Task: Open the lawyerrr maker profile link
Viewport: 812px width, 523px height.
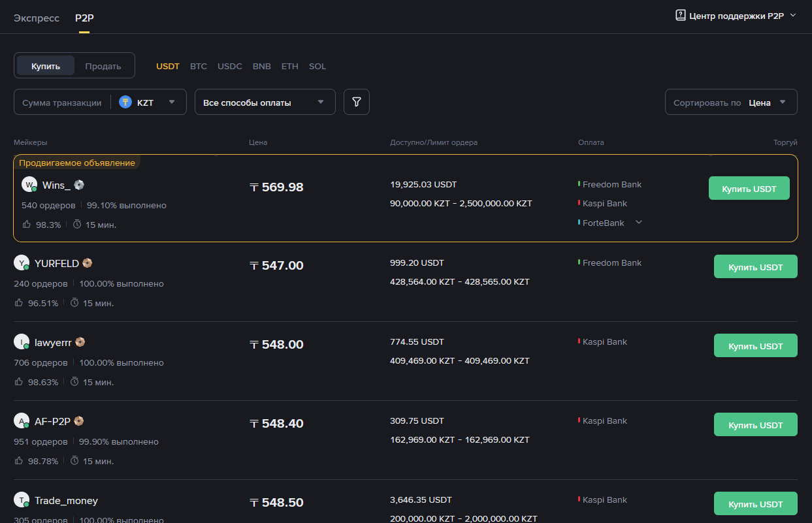Action: pos(53,342)
